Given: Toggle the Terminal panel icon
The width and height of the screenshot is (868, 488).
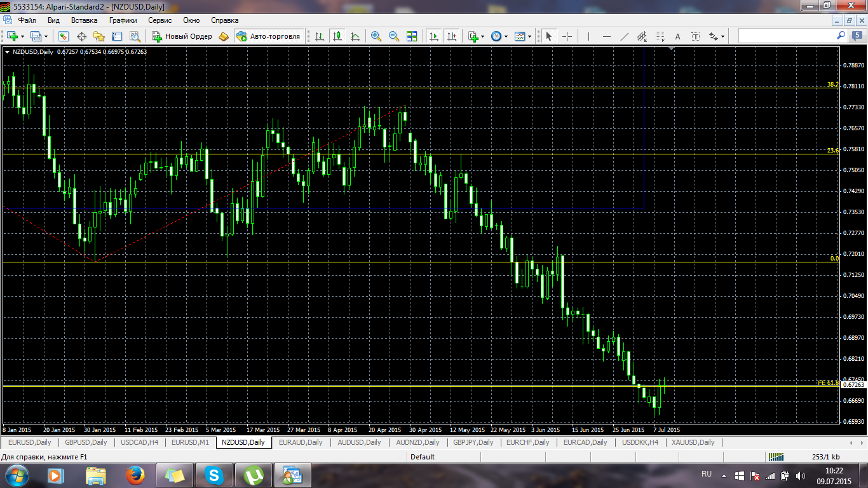Looking at the screenshot, I should [116, 36].
